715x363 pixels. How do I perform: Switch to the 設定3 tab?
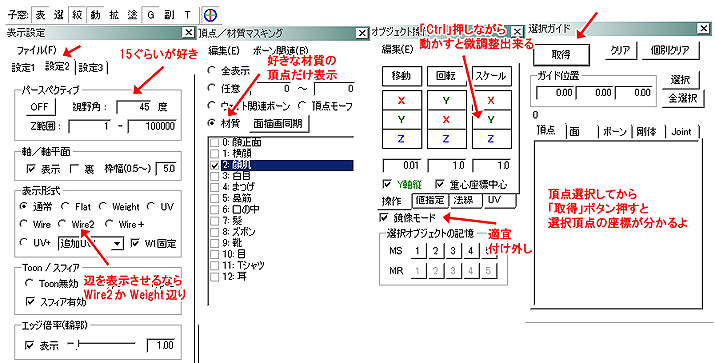pos(92,67)
